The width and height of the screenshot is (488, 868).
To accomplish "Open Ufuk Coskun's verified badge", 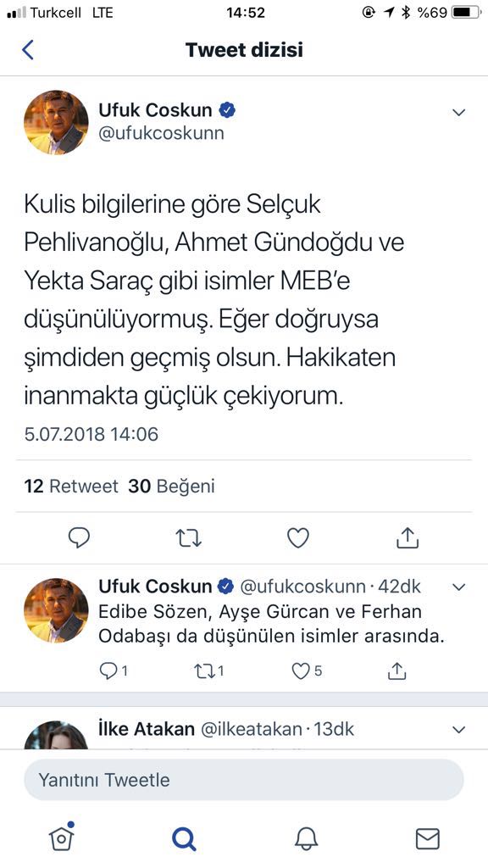I will coord(225,109).
